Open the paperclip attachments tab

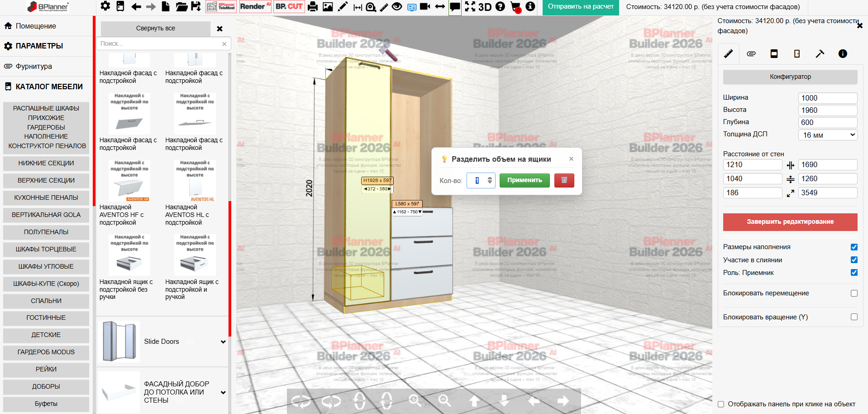[x=751, y=54]
